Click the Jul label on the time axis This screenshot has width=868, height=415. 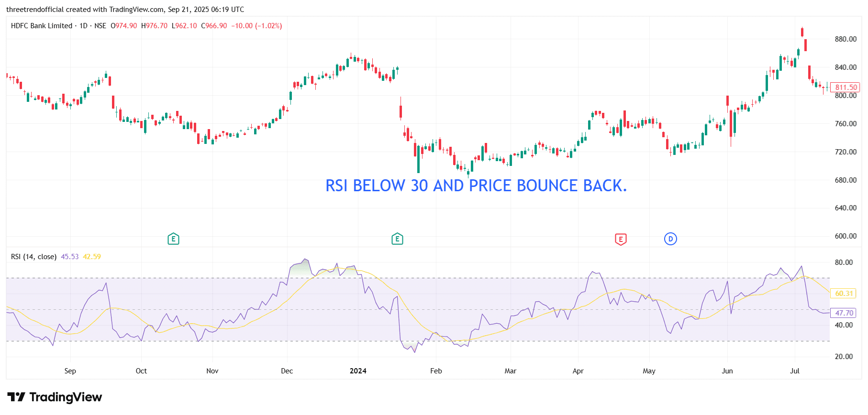(795, 371)
